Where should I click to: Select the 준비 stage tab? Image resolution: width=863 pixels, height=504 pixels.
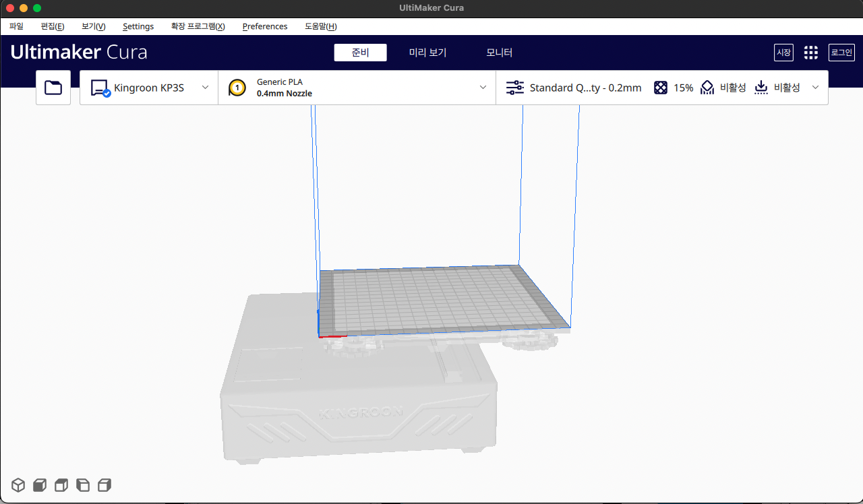361,53
